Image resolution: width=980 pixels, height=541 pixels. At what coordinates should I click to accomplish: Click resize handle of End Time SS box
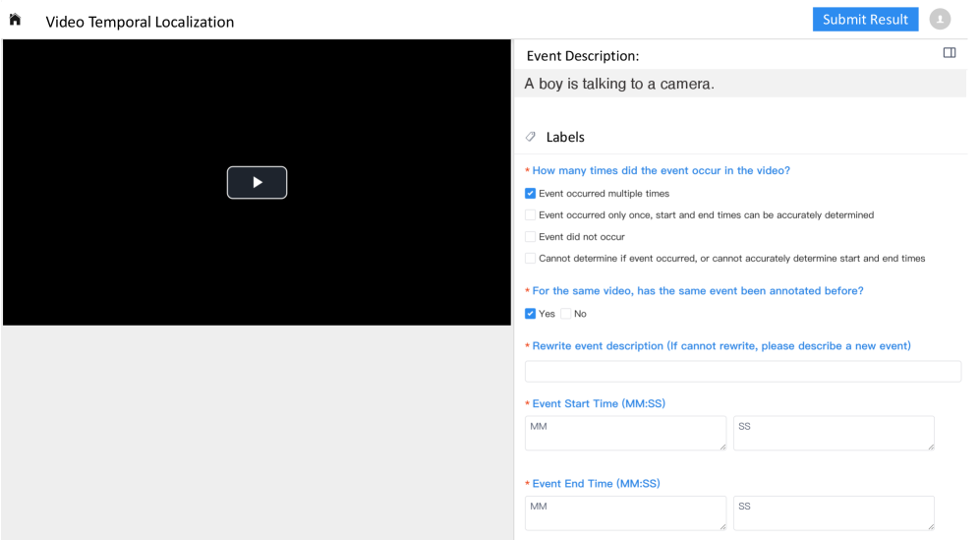pos(930,527)
